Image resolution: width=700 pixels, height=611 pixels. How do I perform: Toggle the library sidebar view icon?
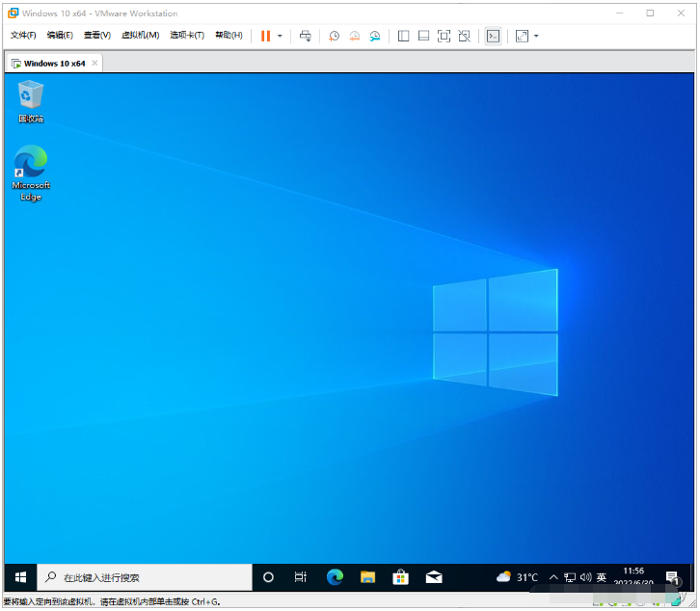403,36
